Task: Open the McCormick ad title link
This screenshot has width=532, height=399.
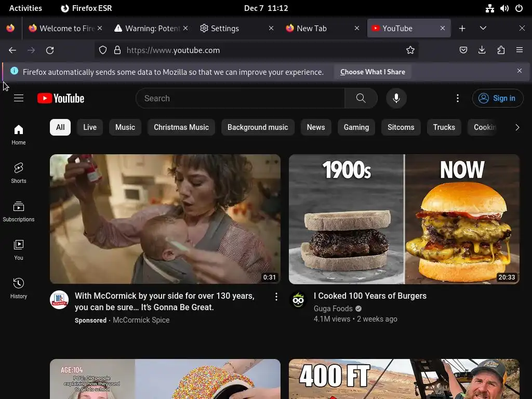Action: pyautogui.click(x=165, y=301)
